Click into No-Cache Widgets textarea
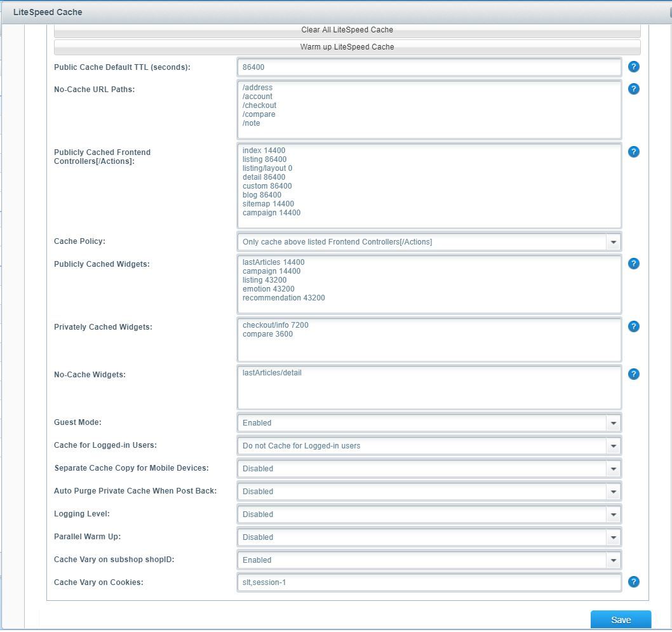 (429, 387)
